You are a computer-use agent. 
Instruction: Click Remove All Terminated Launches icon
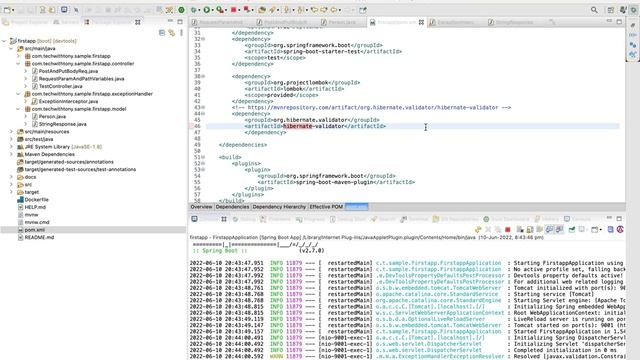coord(498,230)
